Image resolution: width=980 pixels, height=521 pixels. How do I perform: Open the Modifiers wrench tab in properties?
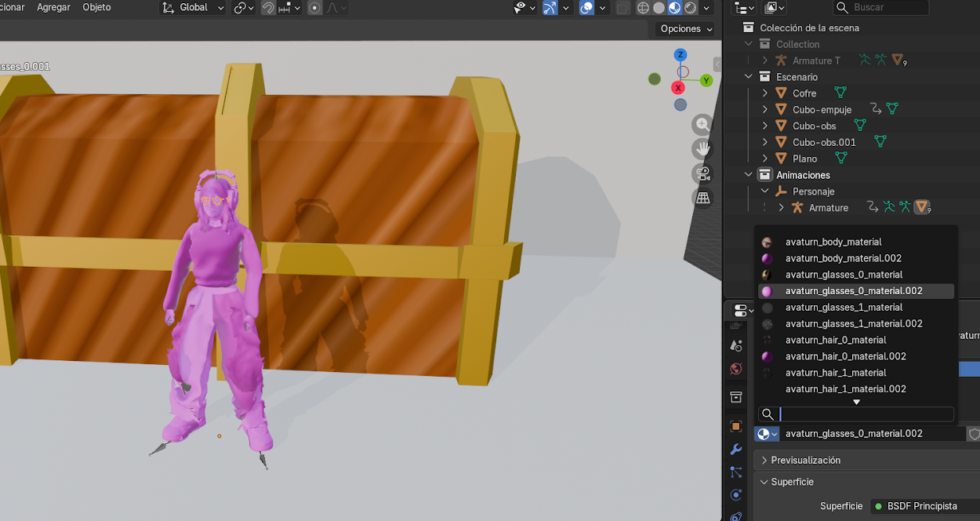pyautogui.click(x=735, y=450)
